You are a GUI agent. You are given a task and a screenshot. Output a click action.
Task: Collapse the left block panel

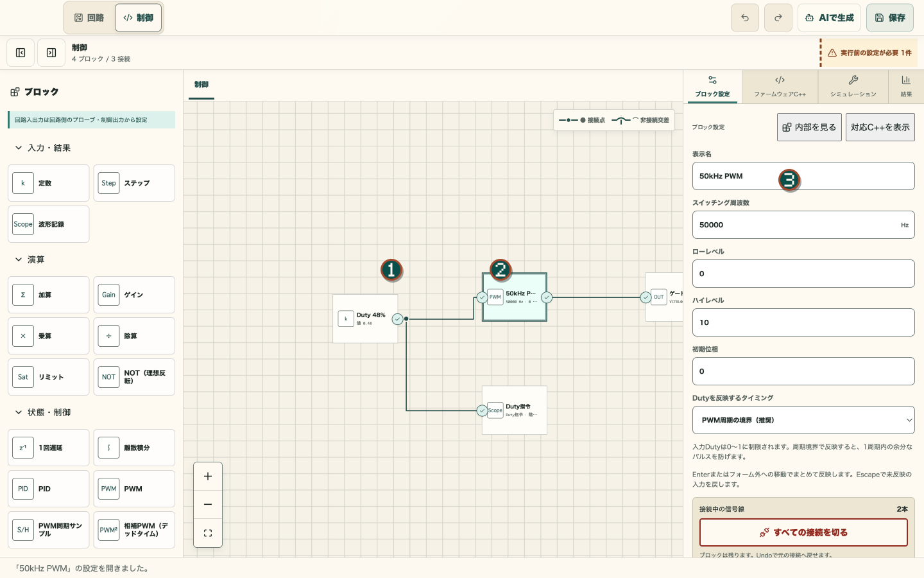pos(21,53)
